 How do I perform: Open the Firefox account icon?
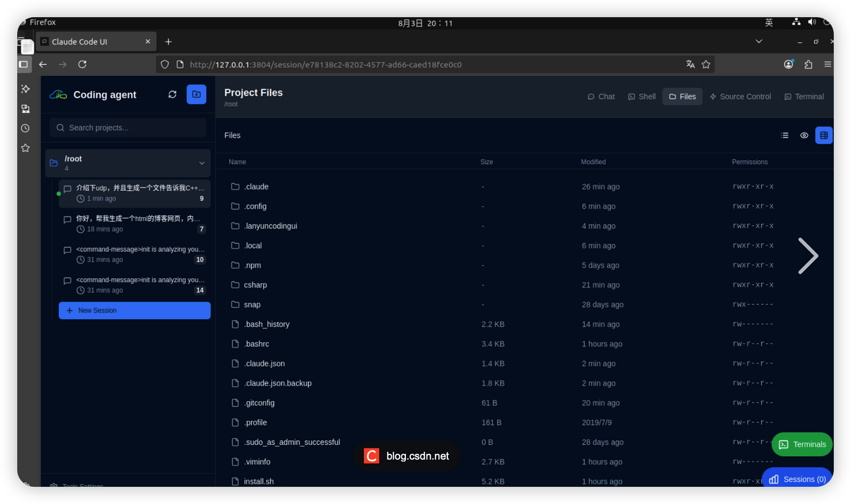pyautogui.click(x=788, y=64)
